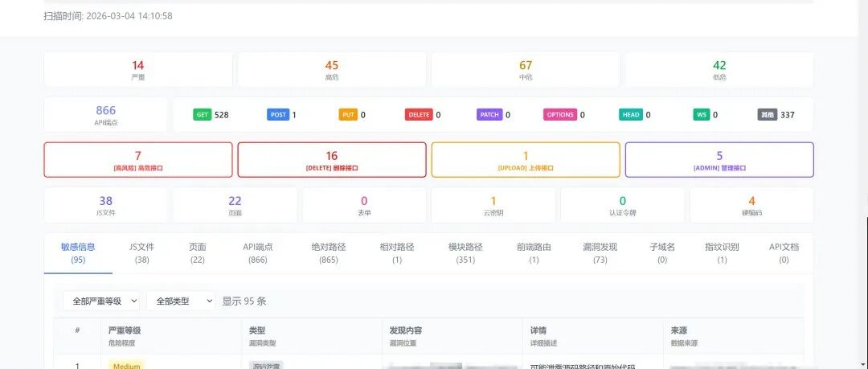Select the 42 低危 summary card
The image size is (868, 369).
[719, 70]
